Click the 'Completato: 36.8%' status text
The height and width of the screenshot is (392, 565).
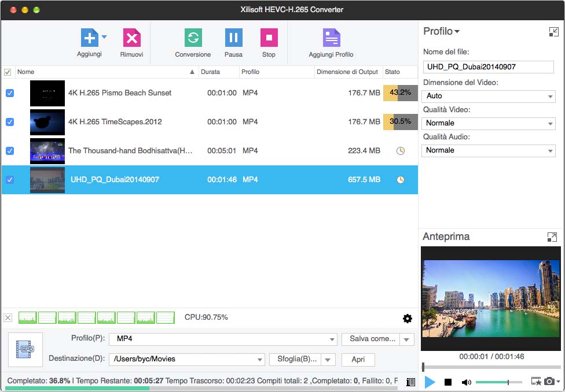(39, 380)
